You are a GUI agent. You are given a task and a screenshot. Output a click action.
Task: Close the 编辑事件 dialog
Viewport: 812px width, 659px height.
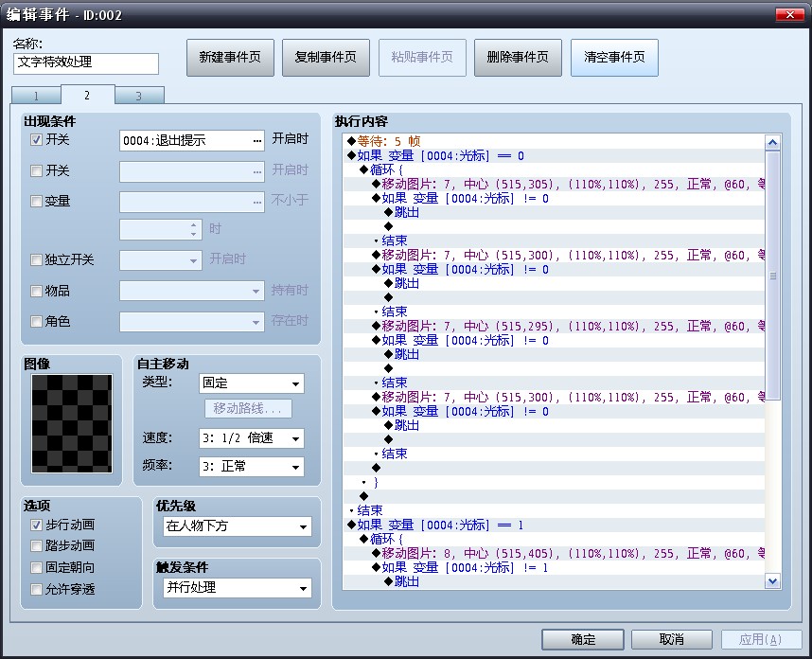[x=789, y=14]
